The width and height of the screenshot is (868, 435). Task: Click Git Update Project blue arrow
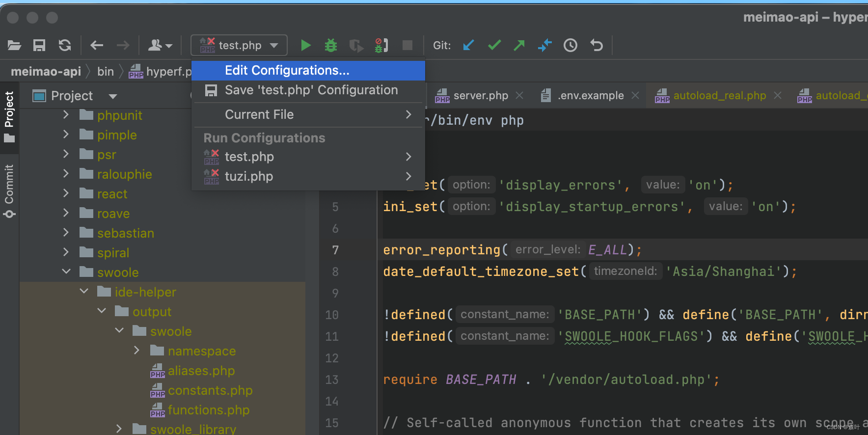click(x=468, y=46)
